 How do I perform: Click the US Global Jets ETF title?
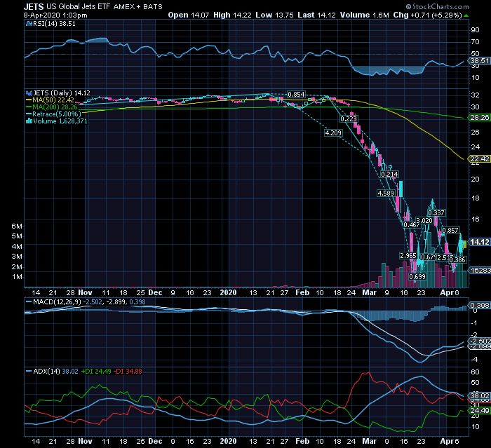coord(79,6)
